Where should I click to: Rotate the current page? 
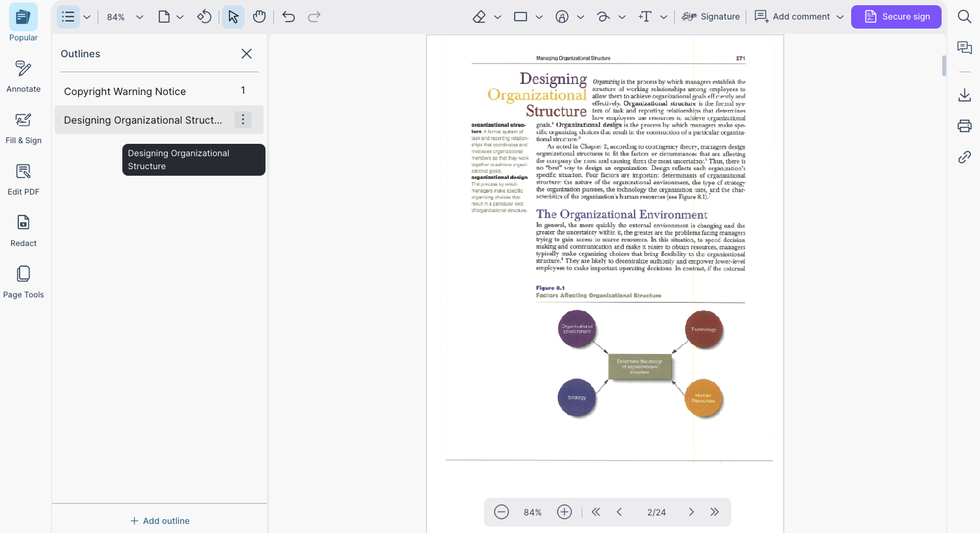coord(204,16)
